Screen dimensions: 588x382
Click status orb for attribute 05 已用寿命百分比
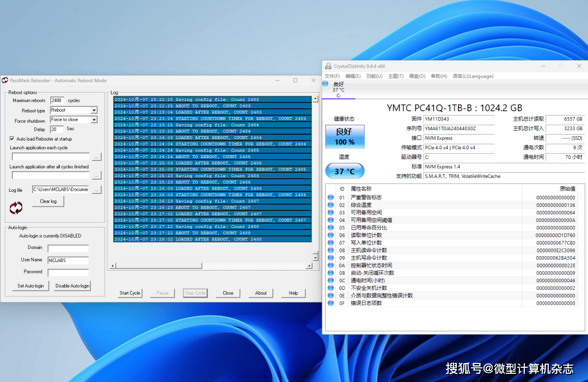331,227
